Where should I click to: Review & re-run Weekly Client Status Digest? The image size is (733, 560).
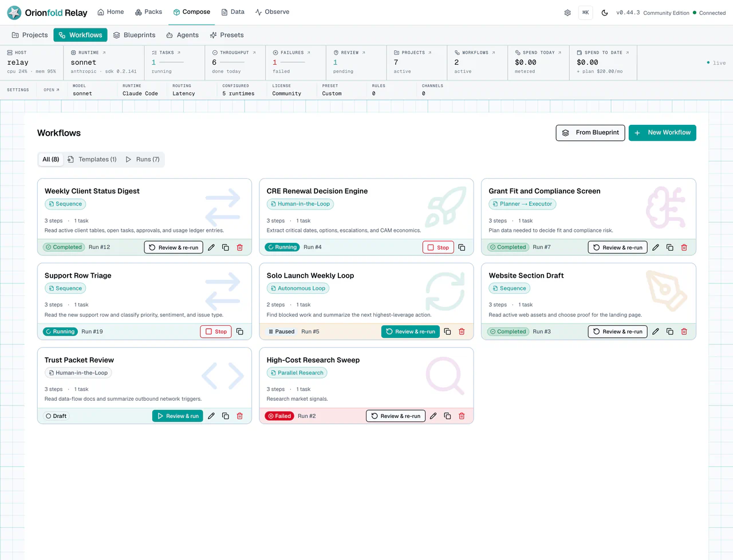(x=174, y=247)
